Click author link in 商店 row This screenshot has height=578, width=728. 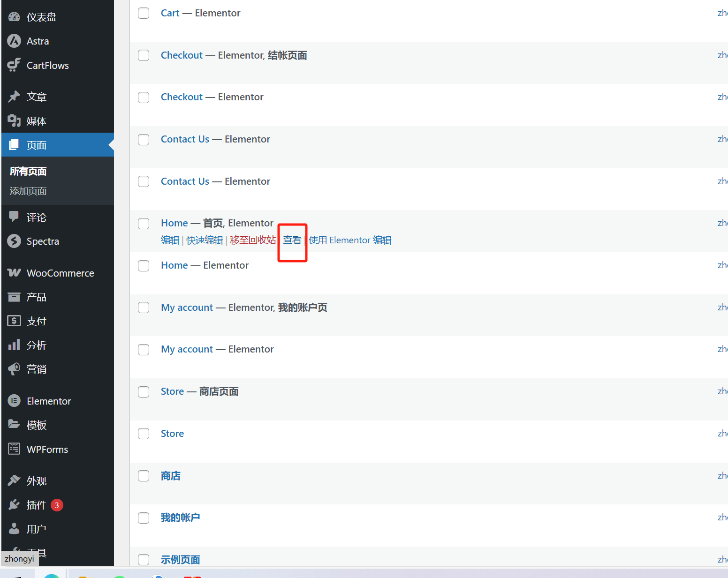point(722,476)
